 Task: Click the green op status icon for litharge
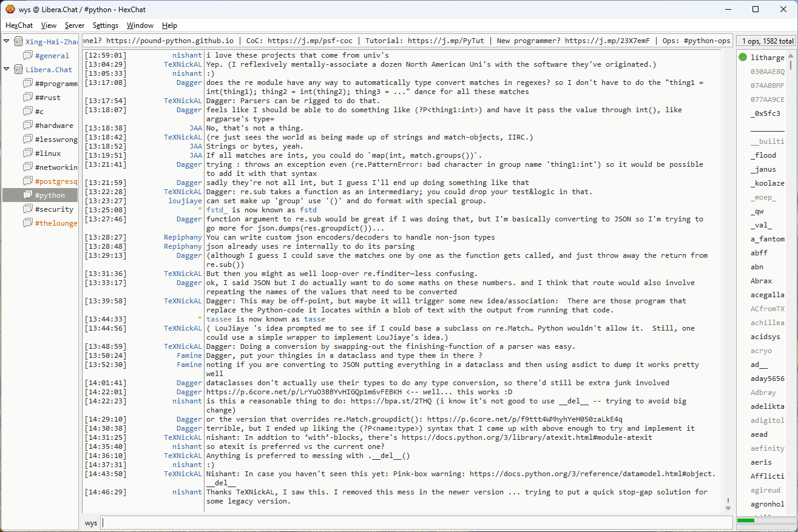(743, 58)
